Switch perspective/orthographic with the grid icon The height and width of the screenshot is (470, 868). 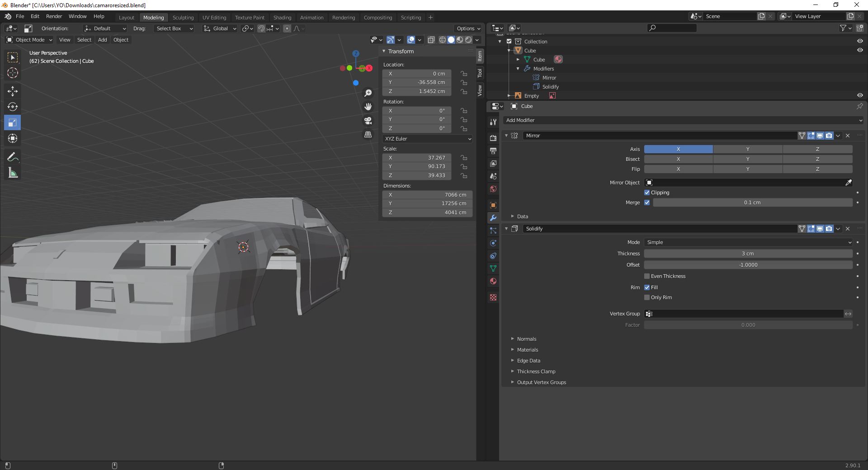[368, 135]
